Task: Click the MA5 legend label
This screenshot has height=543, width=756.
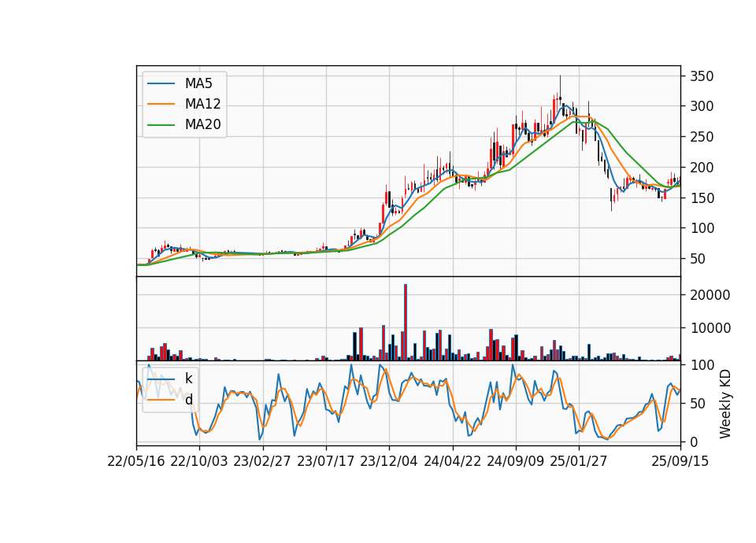Action: pyautogui.click(x=198, y=83)
